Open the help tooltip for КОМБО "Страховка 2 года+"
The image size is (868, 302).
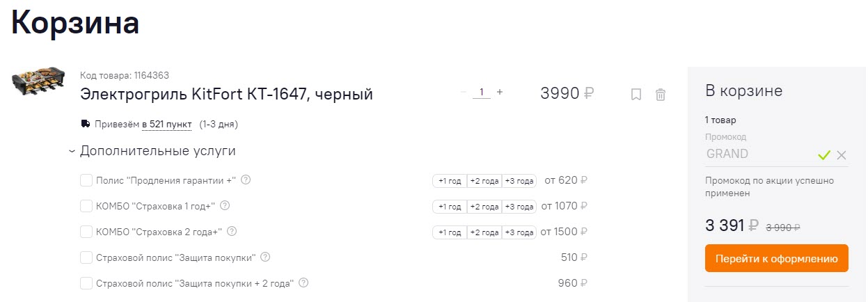click(x=232, y=231)
